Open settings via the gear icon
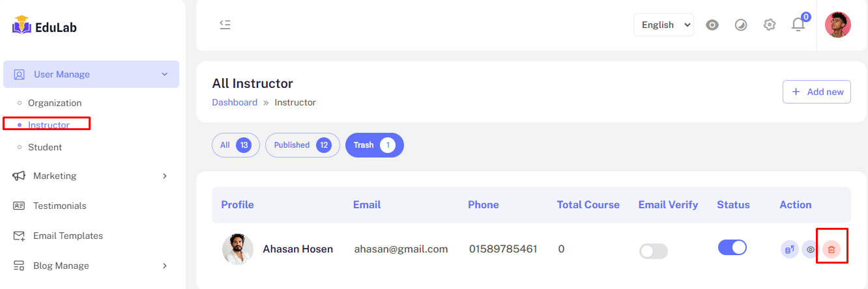This screenshot has width=868, height=289. pos(770,25)
